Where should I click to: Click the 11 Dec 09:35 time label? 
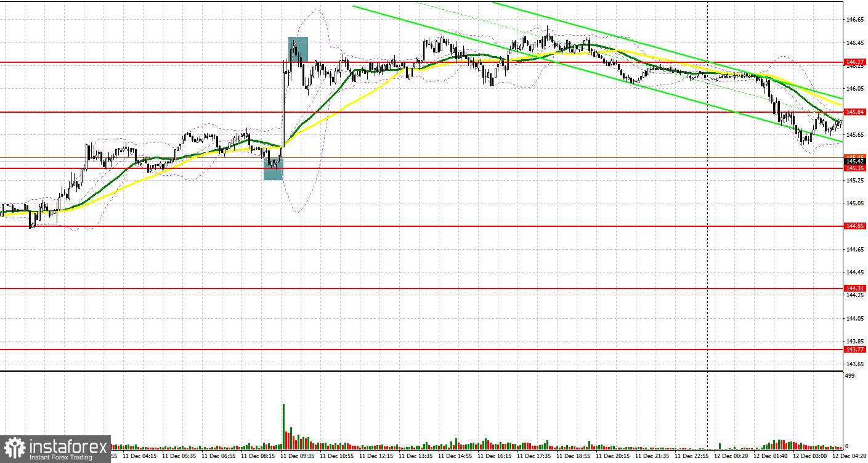[298, 456]
